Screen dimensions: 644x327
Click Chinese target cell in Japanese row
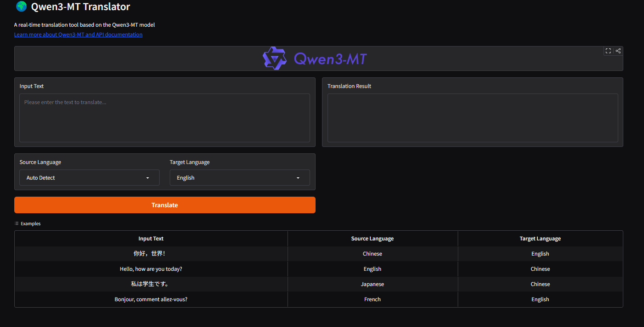pyautogui.click(x=540, y=284)
